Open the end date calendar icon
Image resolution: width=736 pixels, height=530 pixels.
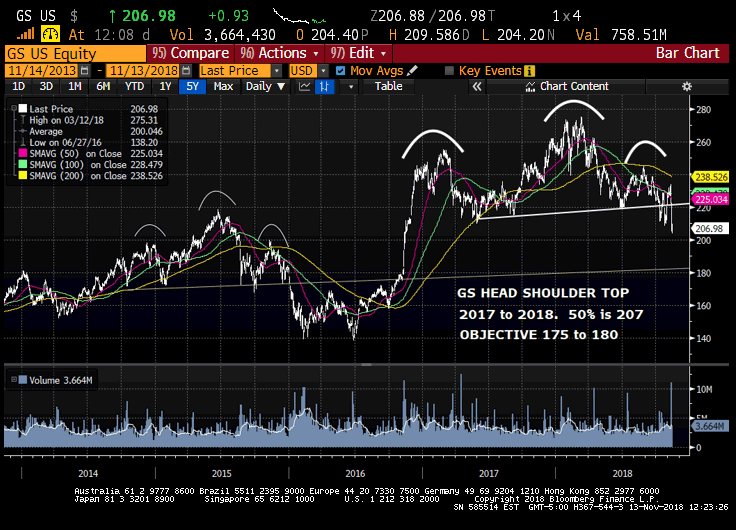pyautogui.click(x=186, y=71)
